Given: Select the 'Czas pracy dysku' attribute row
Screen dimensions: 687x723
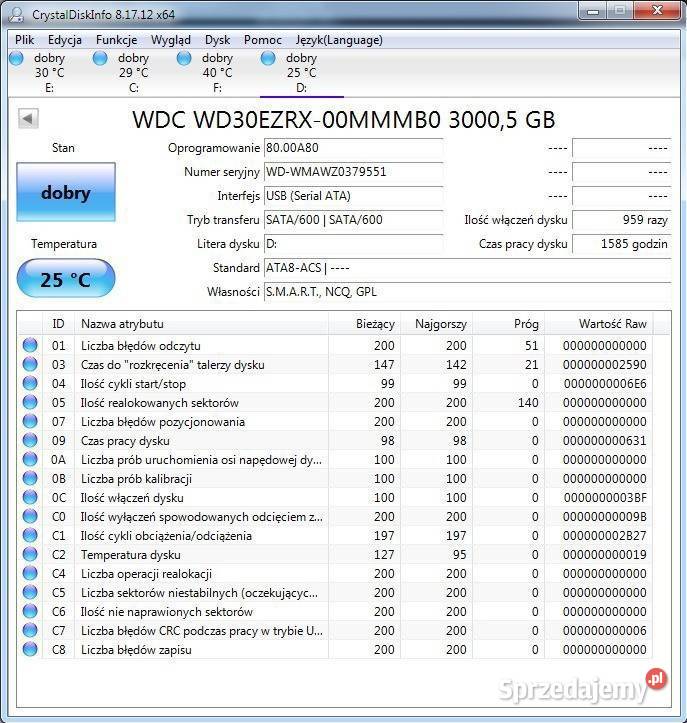Looking at the screenshot, I should [200, 441].
